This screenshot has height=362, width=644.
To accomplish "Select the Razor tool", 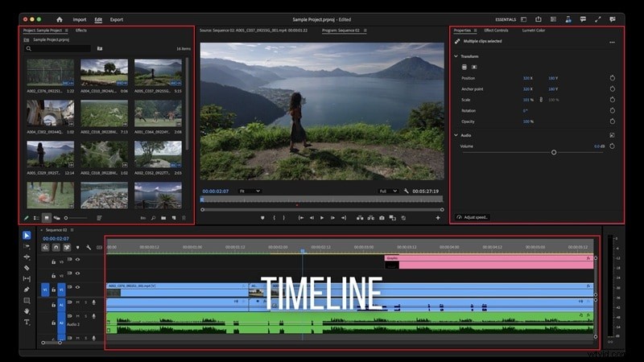I will click(x=27, y=268).
